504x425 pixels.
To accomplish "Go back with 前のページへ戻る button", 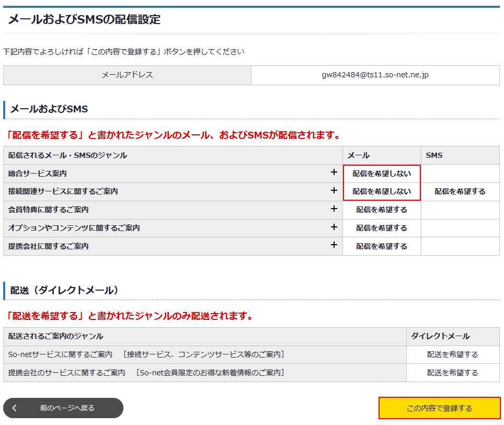I will [x=67, y=408].
